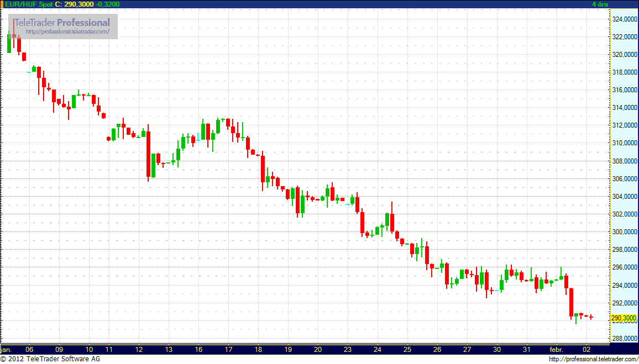Viewport: 639px width, 364px height.
Task: Click the "19" date label on time axis
Action: [288, 349]
